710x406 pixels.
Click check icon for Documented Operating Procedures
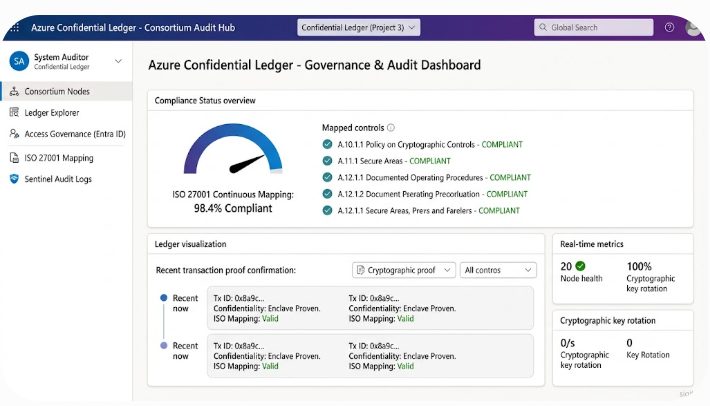(327, 177)
